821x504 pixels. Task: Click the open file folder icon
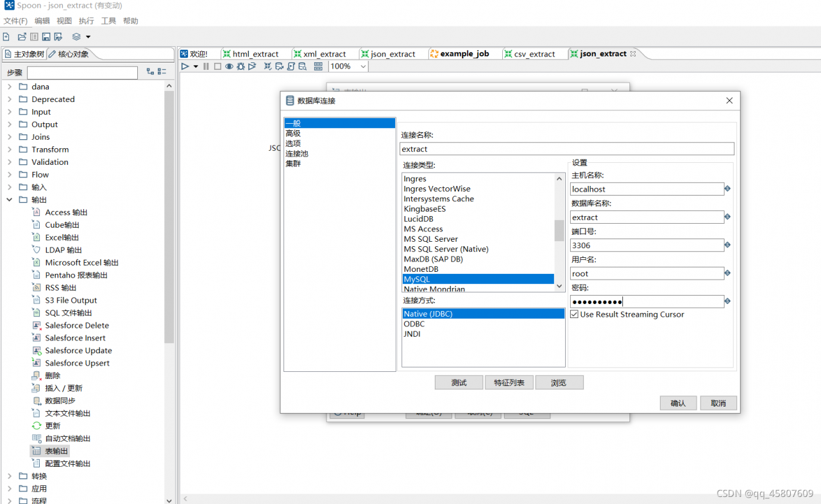[22, 37]
